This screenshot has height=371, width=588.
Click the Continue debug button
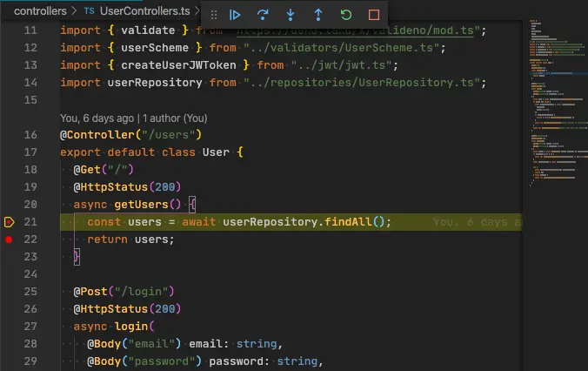click(x=235, y=15)
